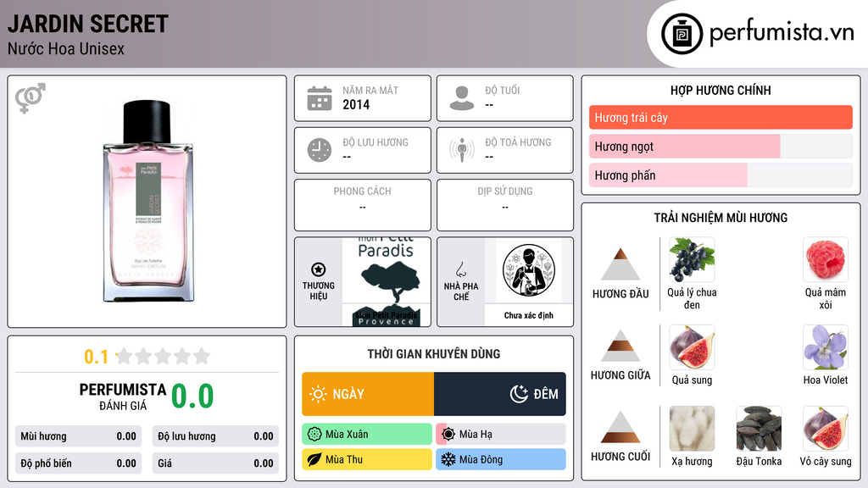The image size is (868, 488).
Task: Click the Quả sung fig image
Action: pos(692,347)
